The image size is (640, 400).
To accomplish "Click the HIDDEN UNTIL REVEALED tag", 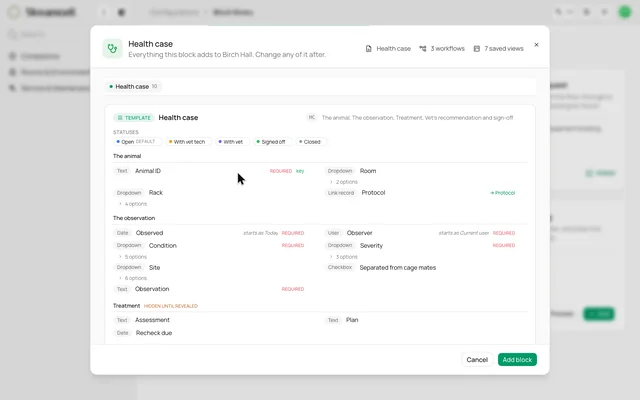I will (x=171, y=306).
